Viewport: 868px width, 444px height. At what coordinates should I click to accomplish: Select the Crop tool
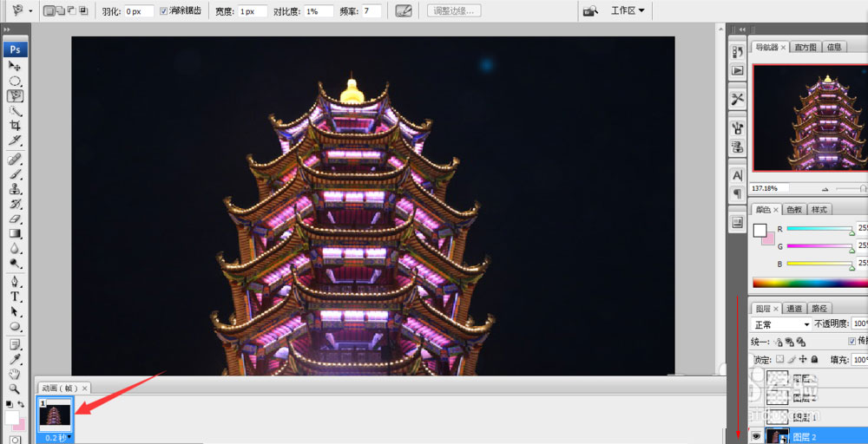(15, 126)
